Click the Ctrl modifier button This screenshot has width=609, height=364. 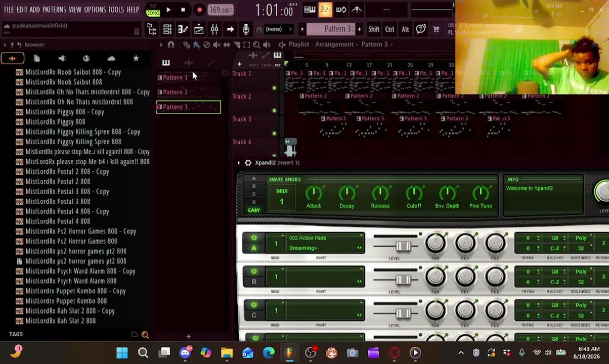[389, 29]
